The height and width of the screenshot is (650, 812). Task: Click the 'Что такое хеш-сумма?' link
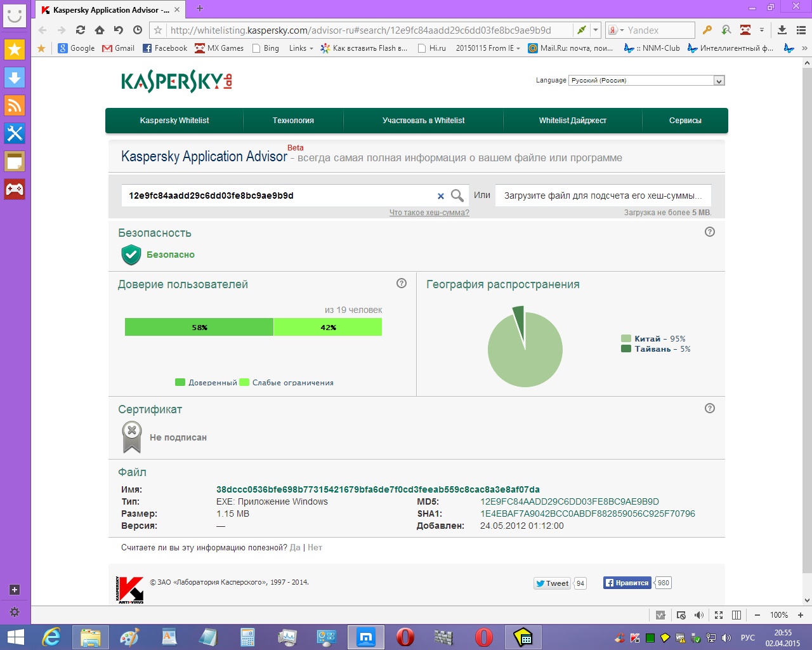tap(429, 213)
